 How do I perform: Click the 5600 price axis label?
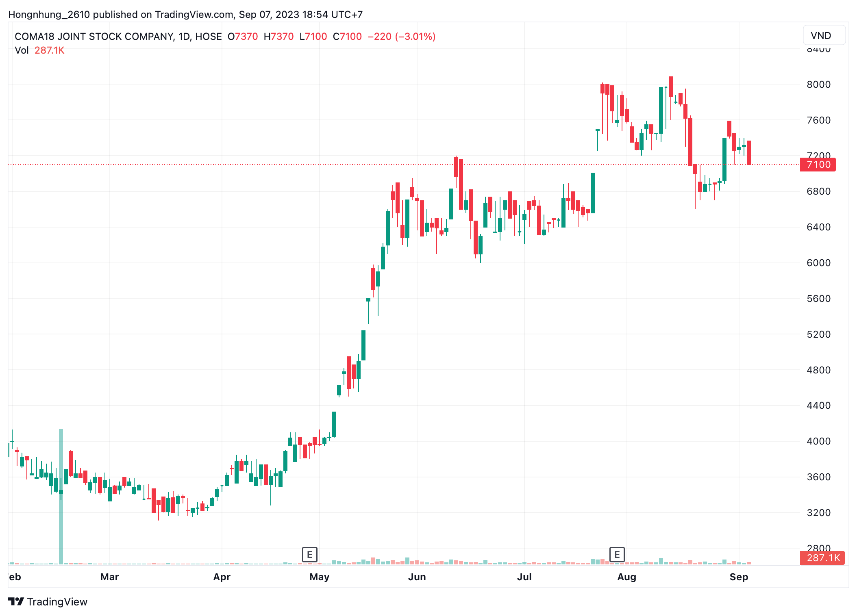click(818, 298)
